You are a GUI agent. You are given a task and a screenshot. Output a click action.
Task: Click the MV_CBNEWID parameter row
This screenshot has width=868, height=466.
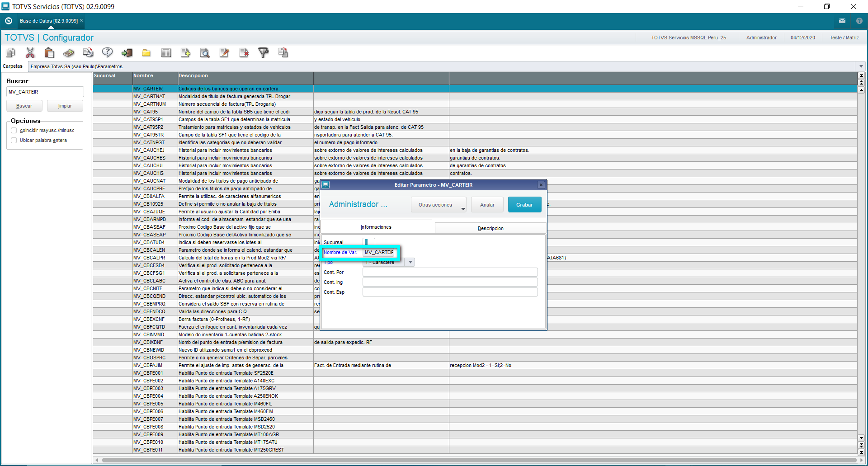coord(475,350)
